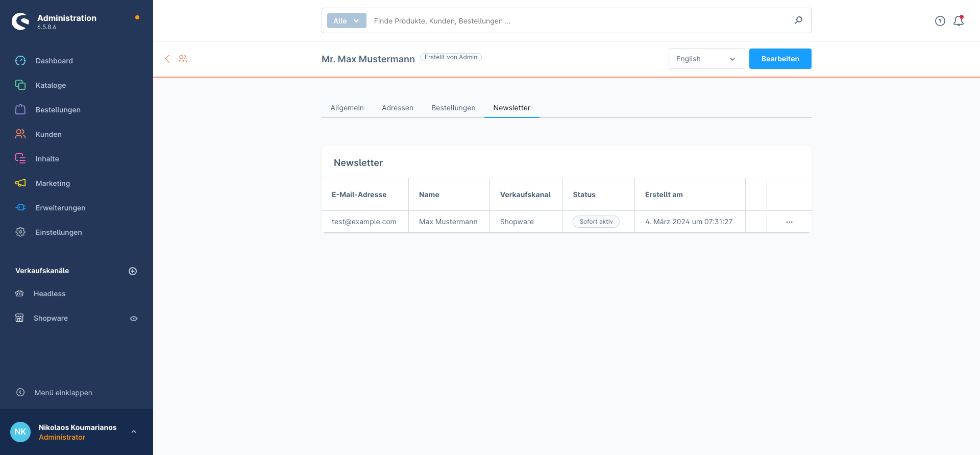Click the Kataloge stacked-squares icon
Screen dimensions: 980x455
coord(20,85)
